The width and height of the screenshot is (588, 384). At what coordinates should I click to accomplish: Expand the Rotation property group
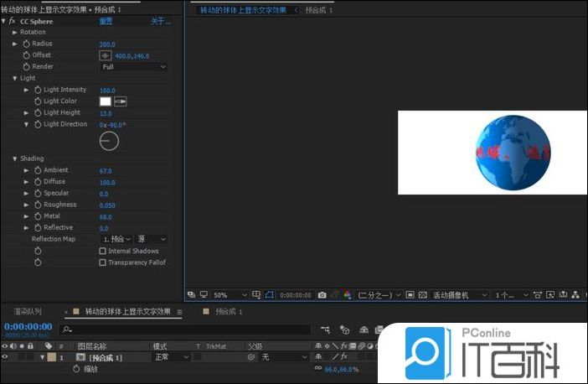click(x=15, y=32)
